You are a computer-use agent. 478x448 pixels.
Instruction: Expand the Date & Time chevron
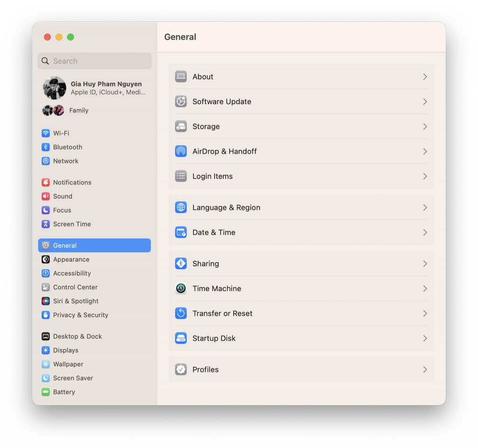click(x=425, y=233)
